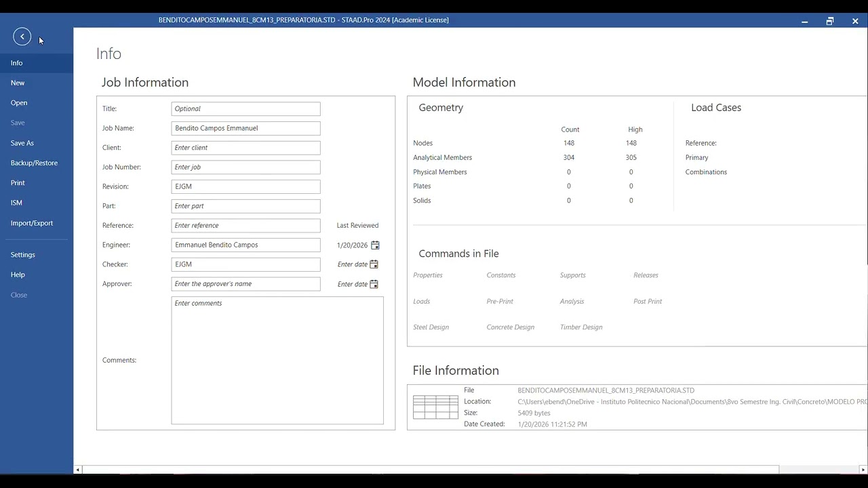The height and width of the screenshot is (488, 868).
Task: Click the Constants command link
Action: tap(501, 275)
